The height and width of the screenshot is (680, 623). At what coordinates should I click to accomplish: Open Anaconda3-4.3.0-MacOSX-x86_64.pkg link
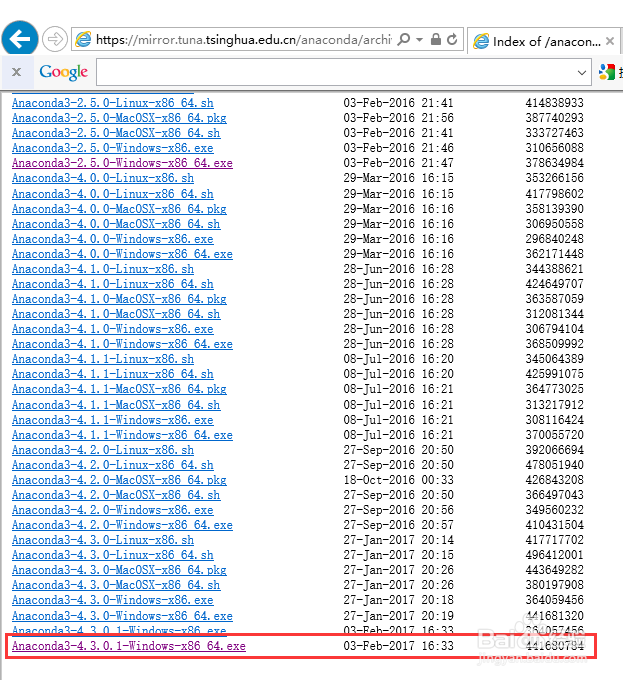click(119, 570)
